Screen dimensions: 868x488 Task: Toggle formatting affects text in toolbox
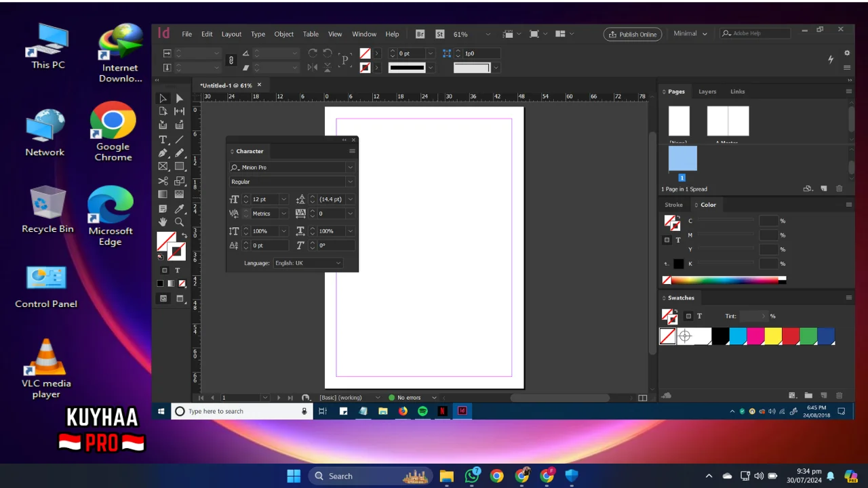178,270
